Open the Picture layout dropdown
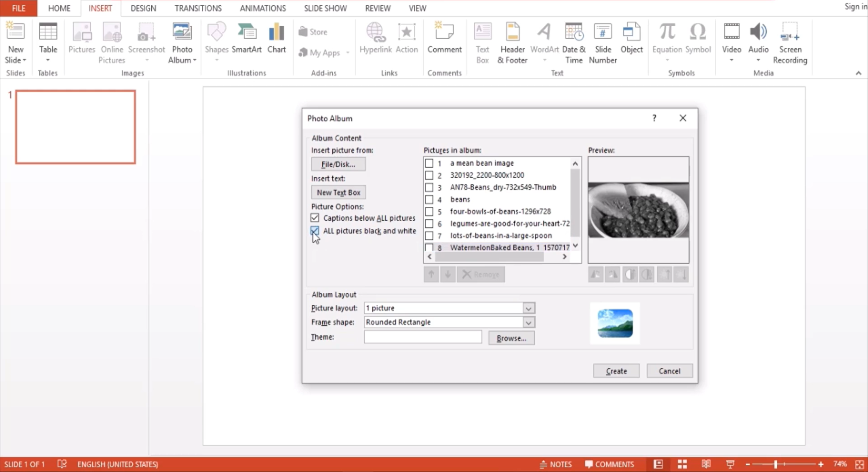The width and height of the screenshot is (868, 472). click(528, 308)
